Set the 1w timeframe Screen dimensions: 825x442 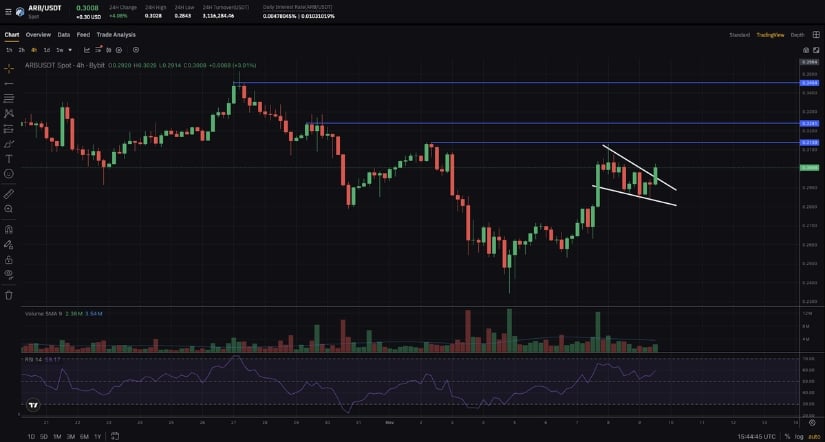click(x=59, y=50)
